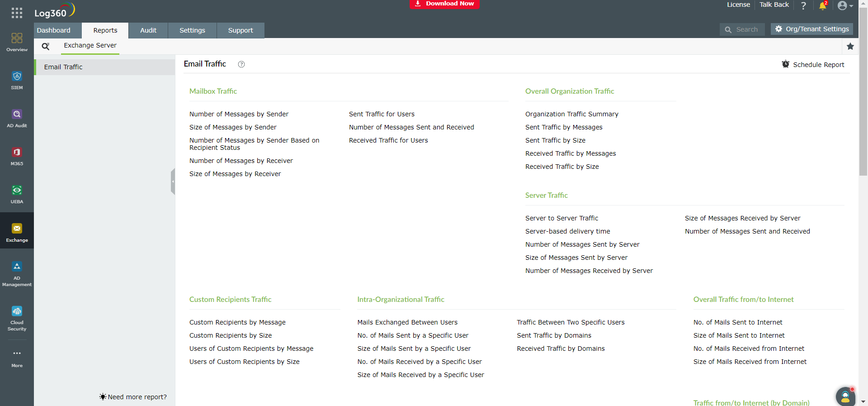Open Received Traffic by Size report
The image size is (868, 406).
point(562,167)
